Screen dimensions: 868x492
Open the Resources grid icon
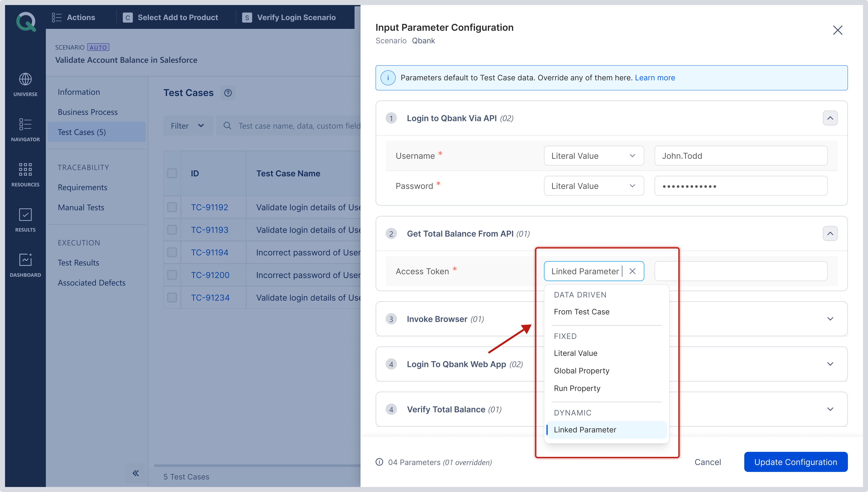tap(25, 169)
